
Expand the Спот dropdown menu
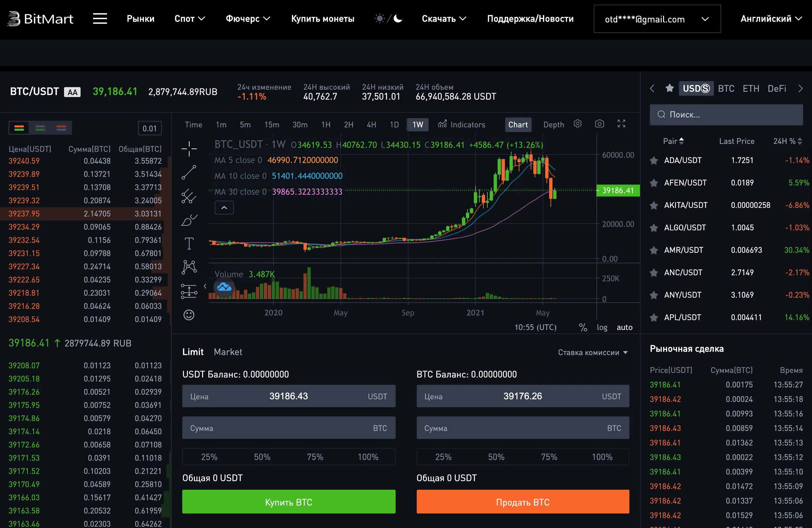(x=190, y=18)
